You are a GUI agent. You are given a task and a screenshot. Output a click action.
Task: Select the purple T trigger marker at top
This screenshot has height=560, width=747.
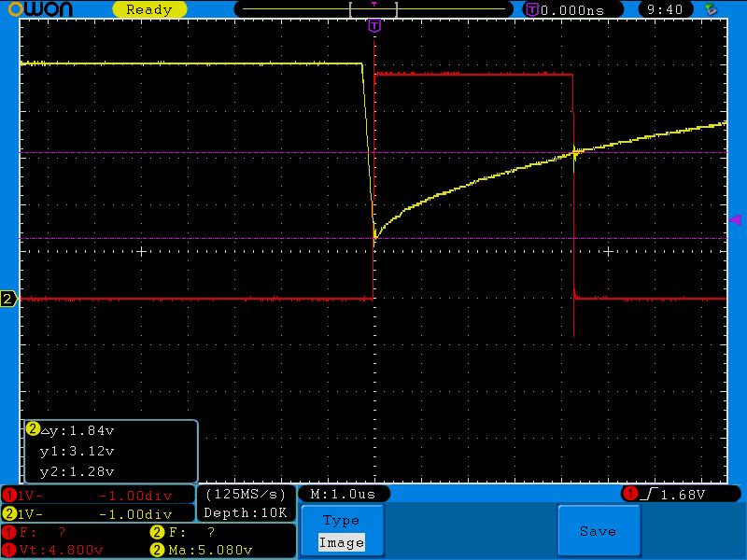[x=375, y=25]
